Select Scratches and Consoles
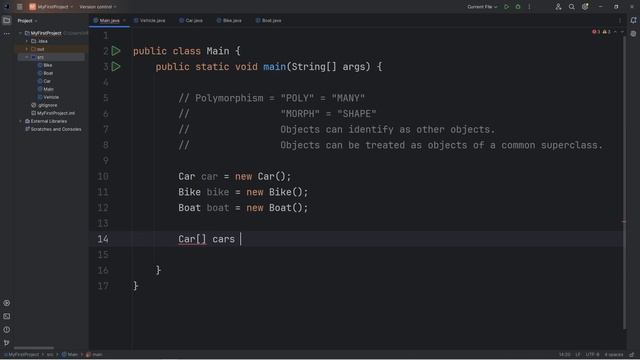The width and height of the screenshot is (640, 360). coord(53,129)
